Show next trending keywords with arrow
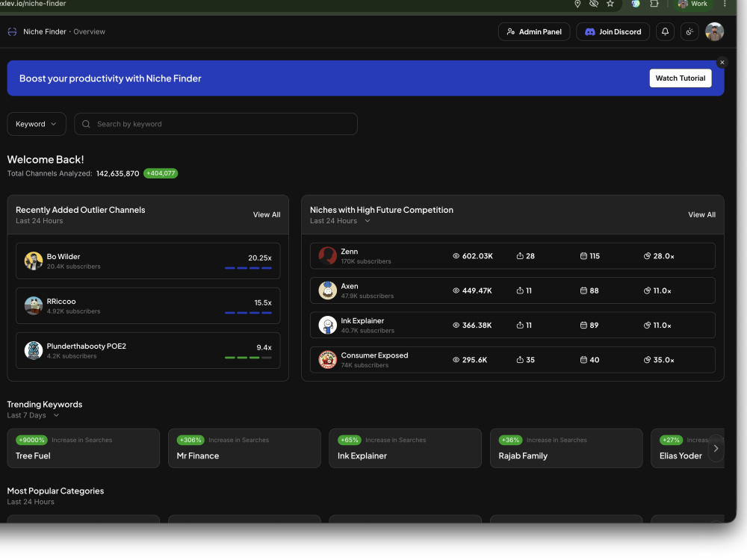Viewport: 747px width, 560px height. pyautogui.click(x=716, y=449)
